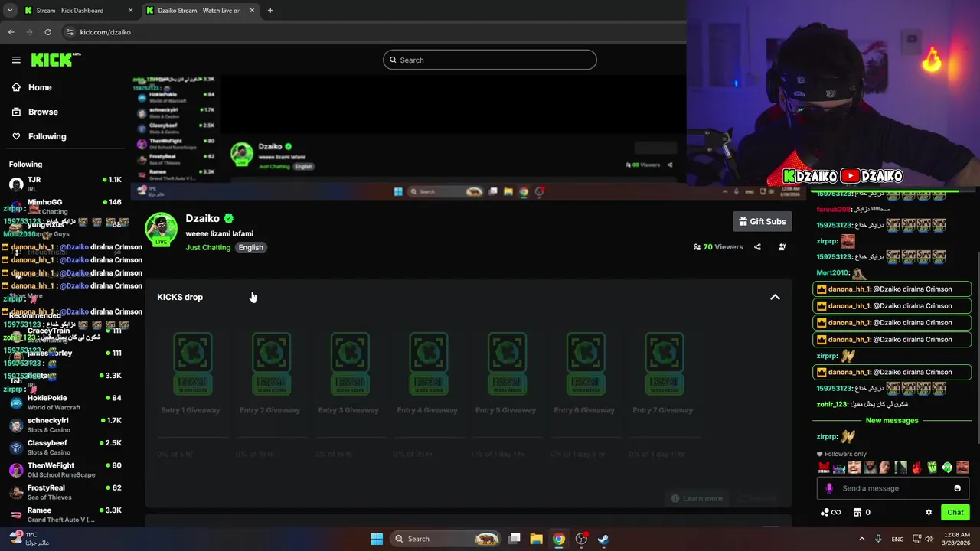Open volume control in system tray
The width and height of the screenshot is (980, 551).
coord(929,539)
